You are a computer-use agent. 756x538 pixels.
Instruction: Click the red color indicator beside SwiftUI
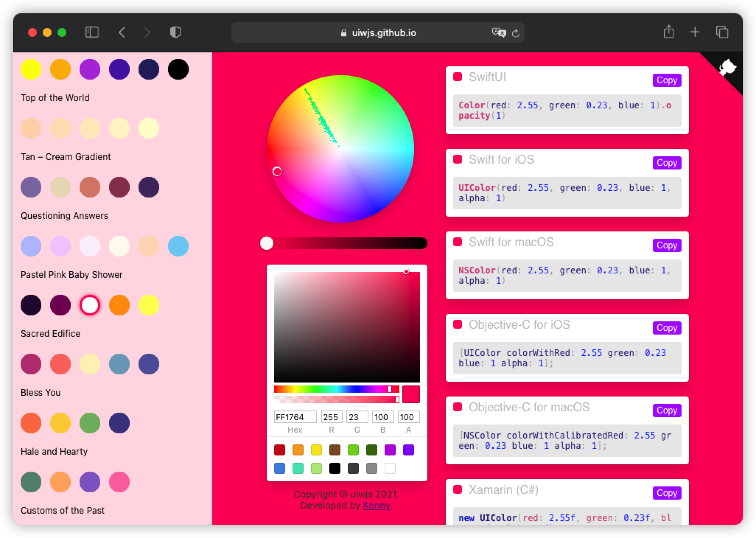[x=458, y=77]
